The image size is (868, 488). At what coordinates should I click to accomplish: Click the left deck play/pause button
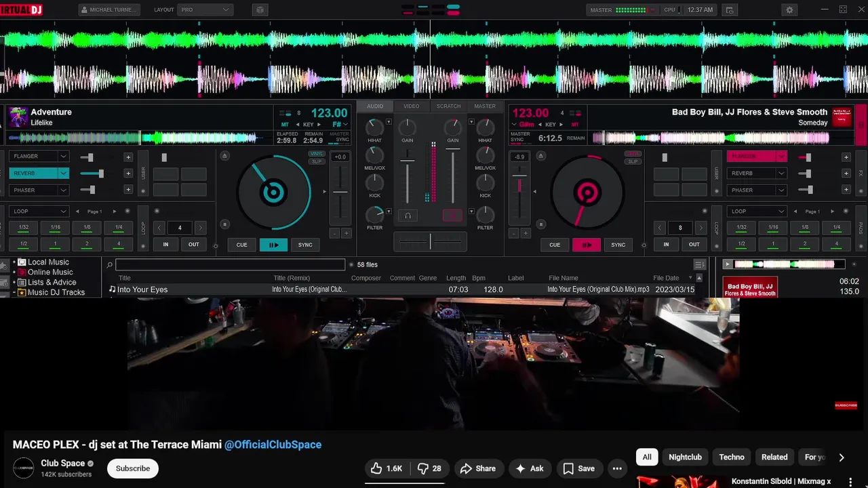[x=273, y=245]
